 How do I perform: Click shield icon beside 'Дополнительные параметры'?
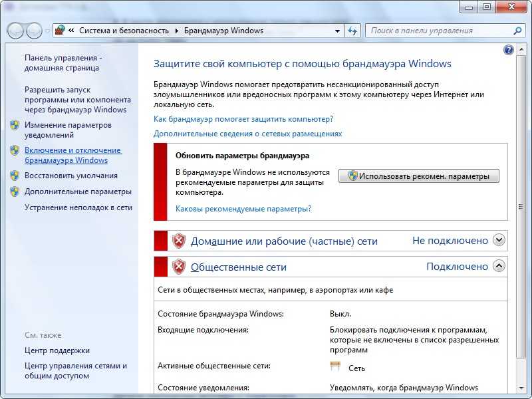(15, 192)
